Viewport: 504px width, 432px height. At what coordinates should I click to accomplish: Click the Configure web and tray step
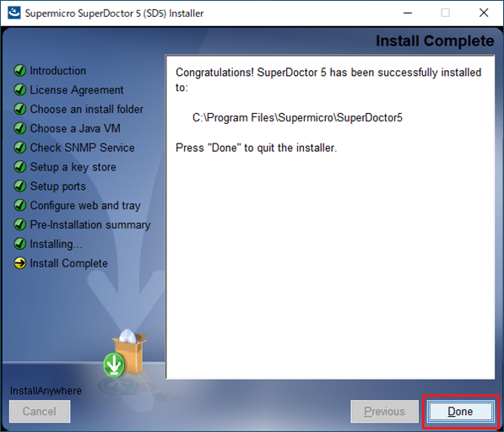click(85, 206)
